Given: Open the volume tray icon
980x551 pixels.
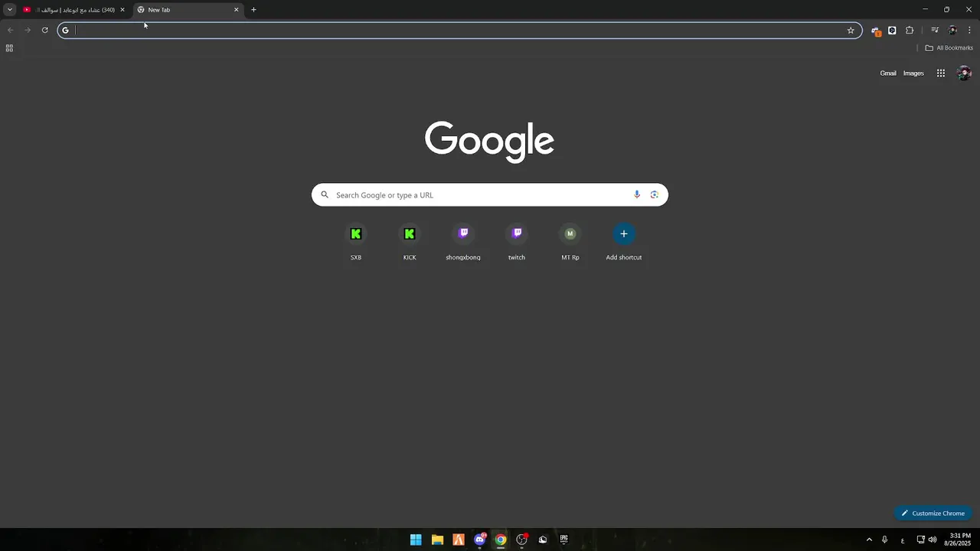Looking at the screenshot, I should pyautogui.click(x=933, y=540).
